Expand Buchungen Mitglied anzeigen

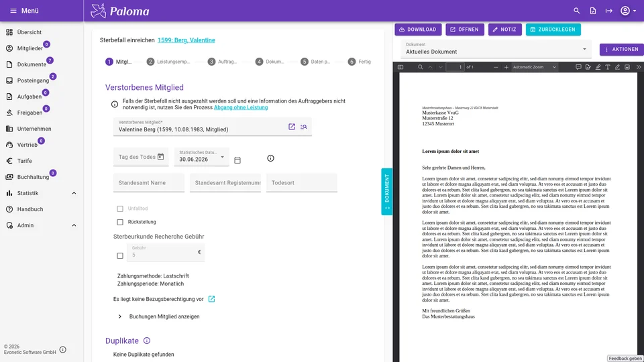pyautogui.click(x=160, y=316)
